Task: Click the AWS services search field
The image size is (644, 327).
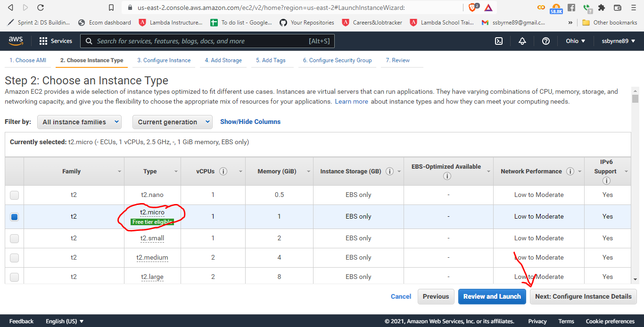Action: click(x=207, y=41)
